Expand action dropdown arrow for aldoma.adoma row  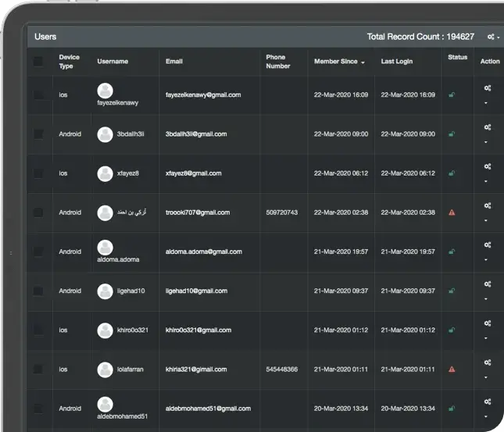(486, 259)
